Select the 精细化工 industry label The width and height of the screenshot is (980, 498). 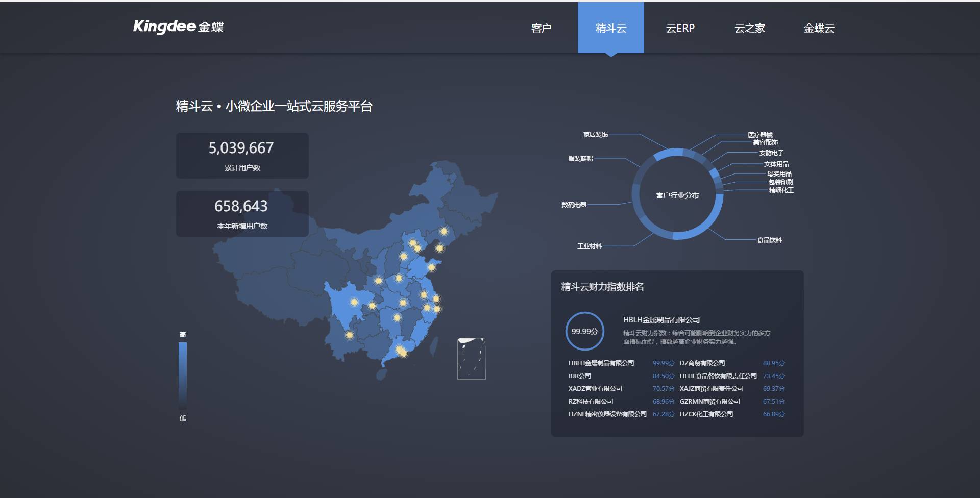tap(781, 190)
